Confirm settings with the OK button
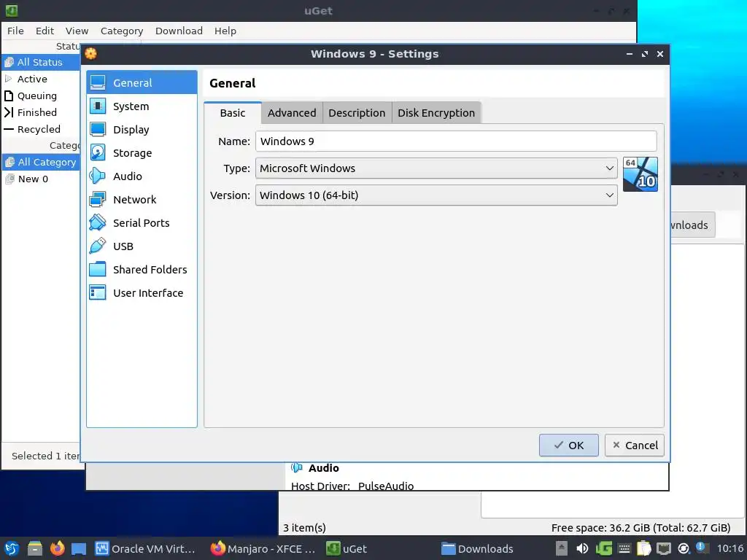747x560 pixels. [569, 446]
